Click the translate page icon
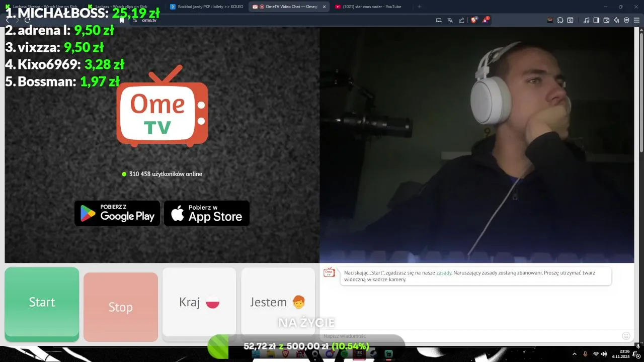The width and height of the screenshot is (644, 362). [450, 20]
